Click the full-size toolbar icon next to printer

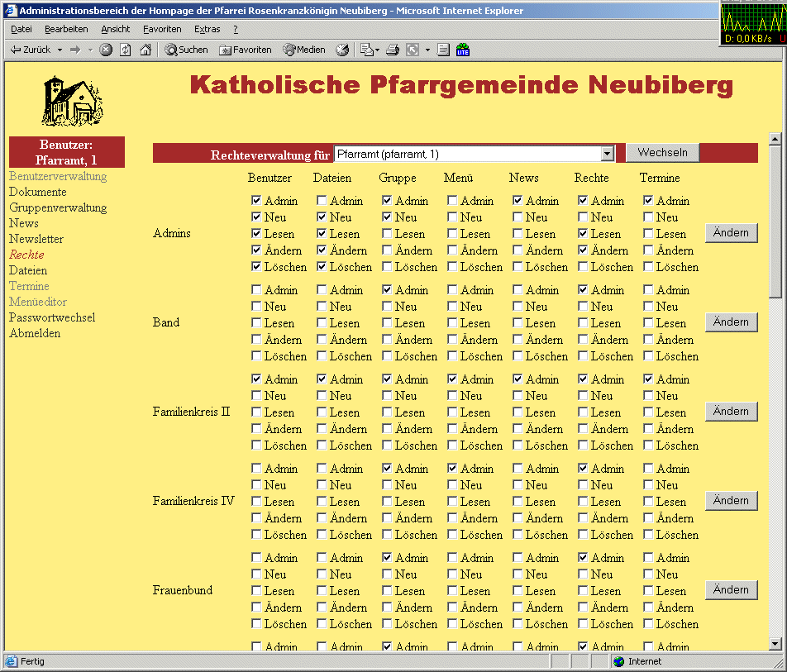click(x=413, y=50)
